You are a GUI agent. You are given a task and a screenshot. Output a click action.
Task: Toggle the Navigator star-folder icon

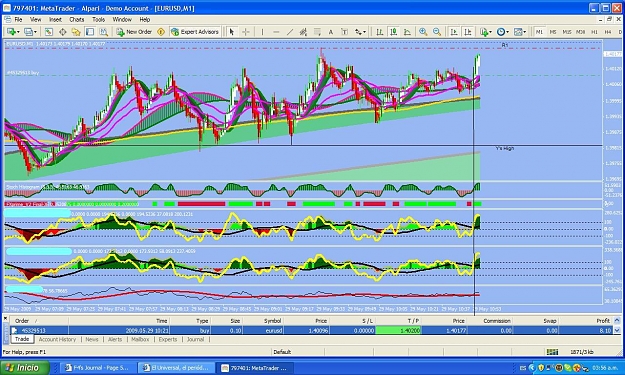(x=76, y=32)
